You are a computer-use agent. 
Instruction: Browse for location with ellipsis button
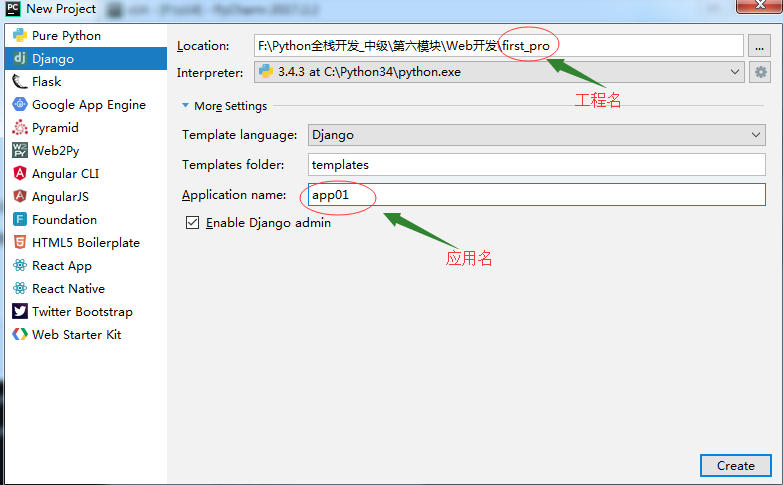coord(759,46)
